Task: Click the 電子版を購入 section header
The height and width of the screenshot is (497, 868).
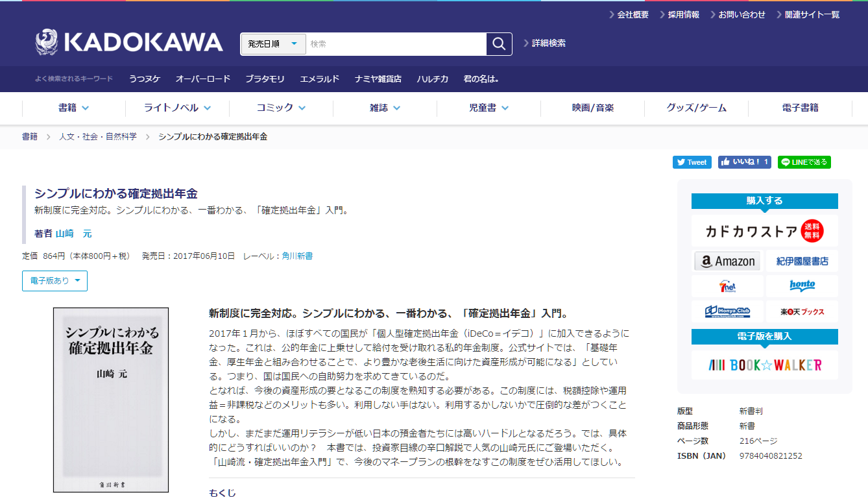Action: [x=764, y=337]
